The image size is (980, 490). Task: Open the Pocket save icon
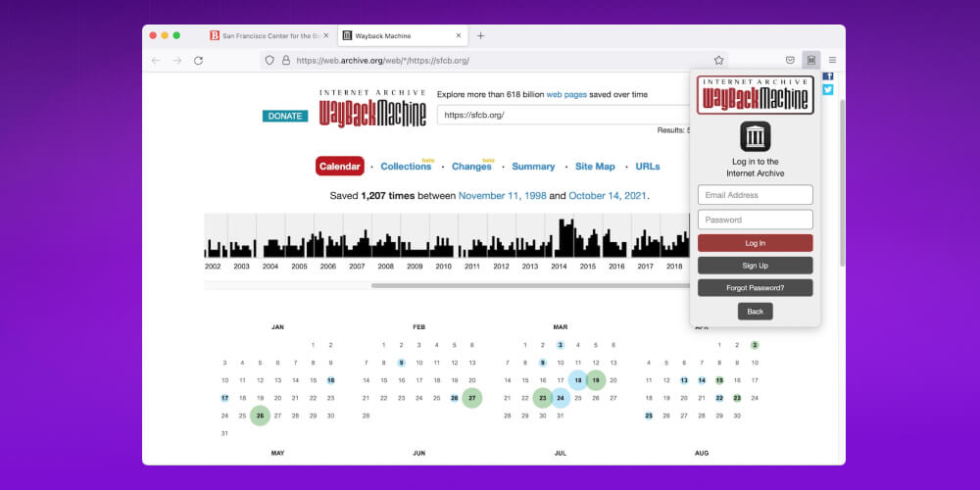point(790,60)
